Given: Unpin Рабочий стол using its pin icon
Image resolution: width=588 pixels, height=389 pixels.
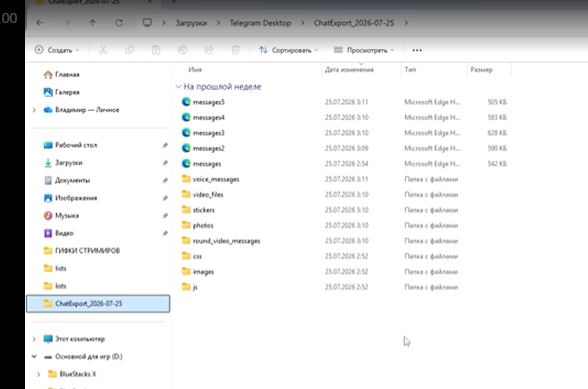Looking at the screenshot, I should tap(165, 145).
